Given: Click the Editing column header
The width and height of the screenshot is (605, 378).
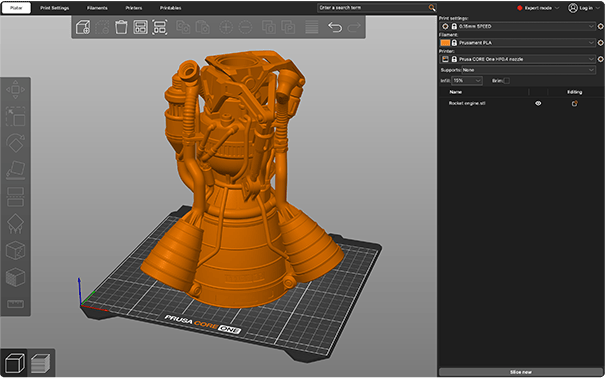Looking at the screenshot, I should click(575, 92).
